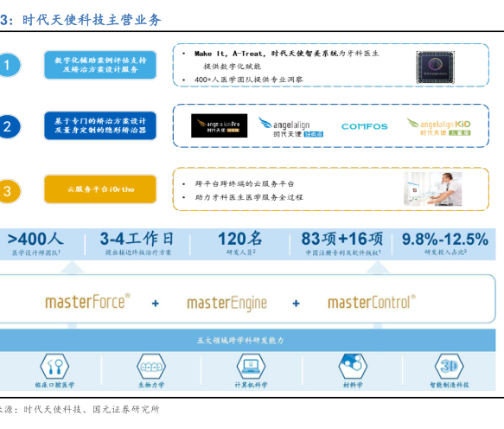Click the masterControl logo
This screenshot has width=504, height=429.
pos(372,303)
